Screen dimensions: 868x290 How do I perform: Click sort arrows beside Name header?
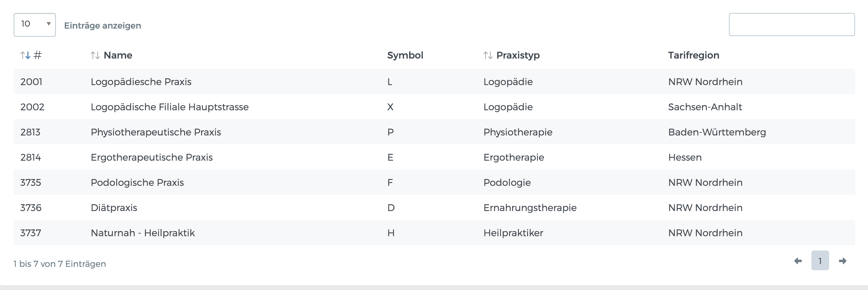click(95, 55)
